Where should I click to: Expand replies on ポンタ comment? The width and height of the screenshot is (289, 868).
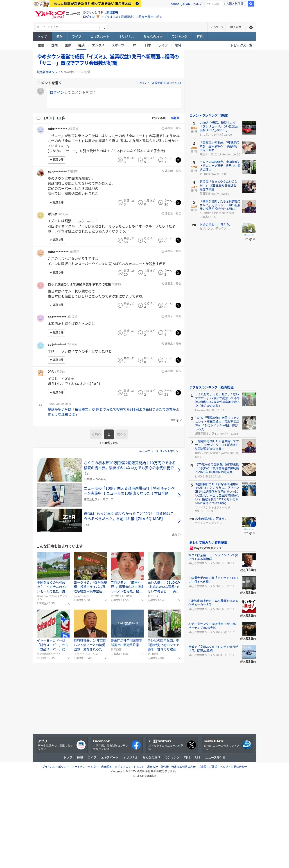pos(56,240)
